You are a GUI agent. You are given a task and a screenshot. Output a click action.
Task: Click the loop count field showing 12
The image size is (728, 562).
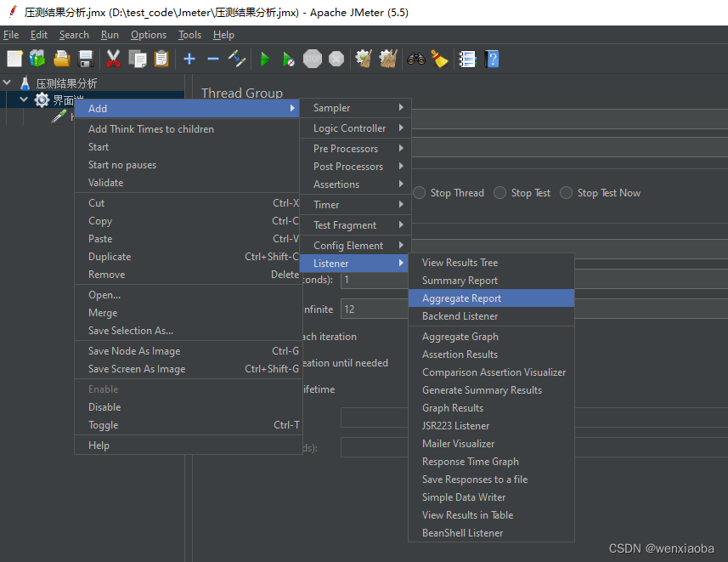click(375, 309)
